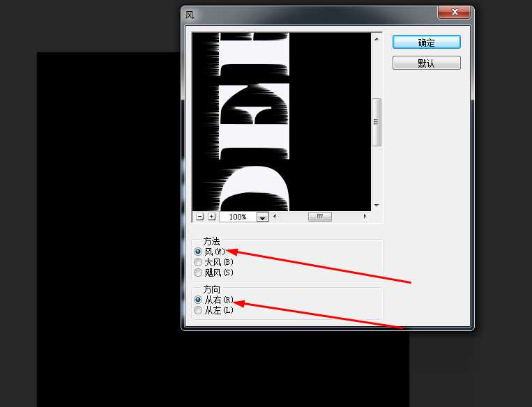Select the 大风 (B) method option
The height and width of the screenshot is (407, 532).
pyautogui.click(x=199, y=262)
